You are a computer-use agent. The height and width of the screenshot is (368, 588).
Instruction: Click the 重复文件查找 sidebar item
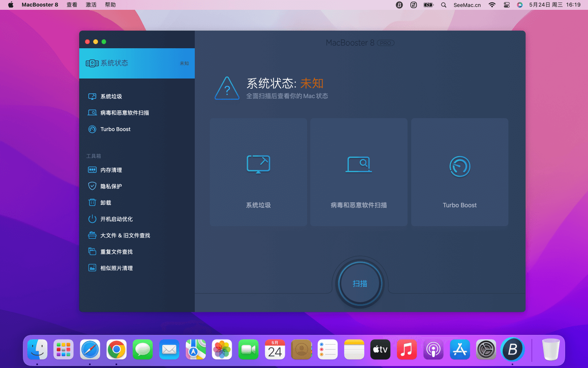[116, 252]
